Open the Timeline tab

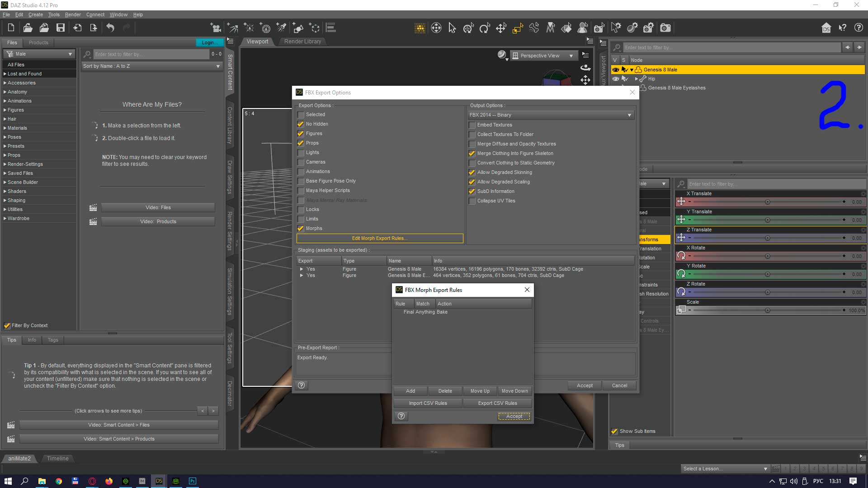(58, 459)
